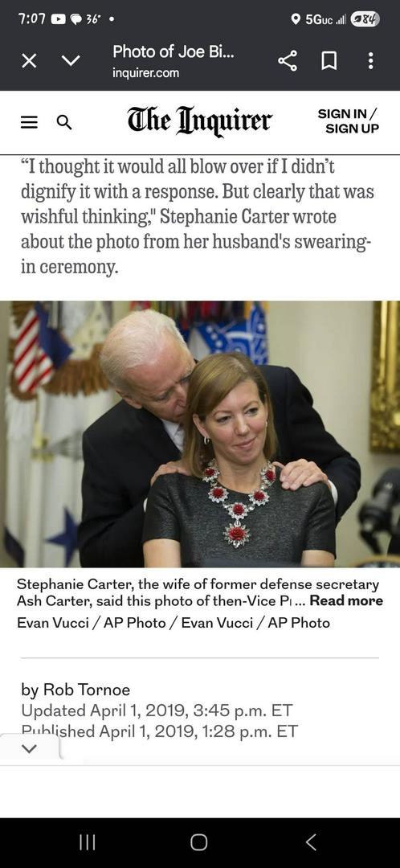Expand caption with Read more
Image resolution: width=400 pixels, height=868 pixels.
[346, 600]
